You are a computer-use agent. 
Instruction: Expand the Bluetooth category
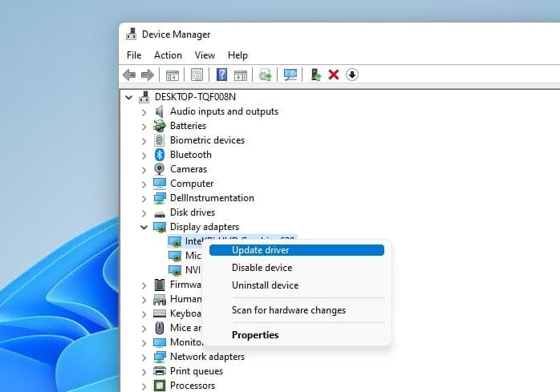coord(144,156)
